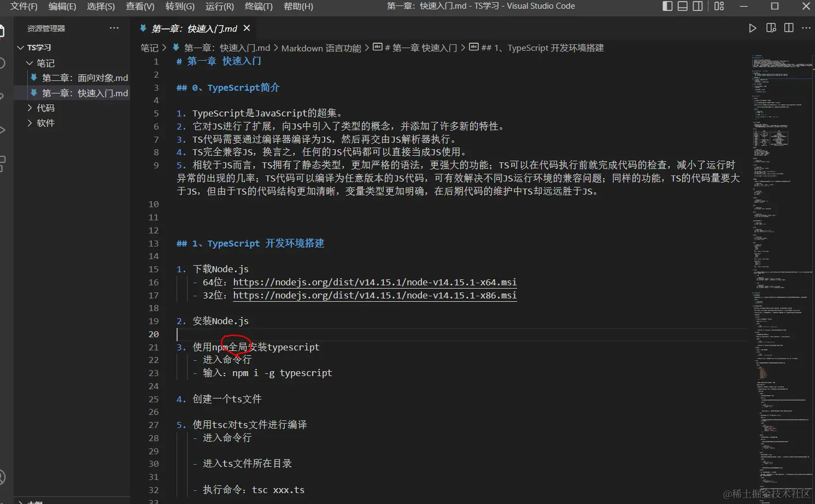The image size is (815, 504).
Task: Open Source Control activity bar icon
Action: (x=2, y=96)
